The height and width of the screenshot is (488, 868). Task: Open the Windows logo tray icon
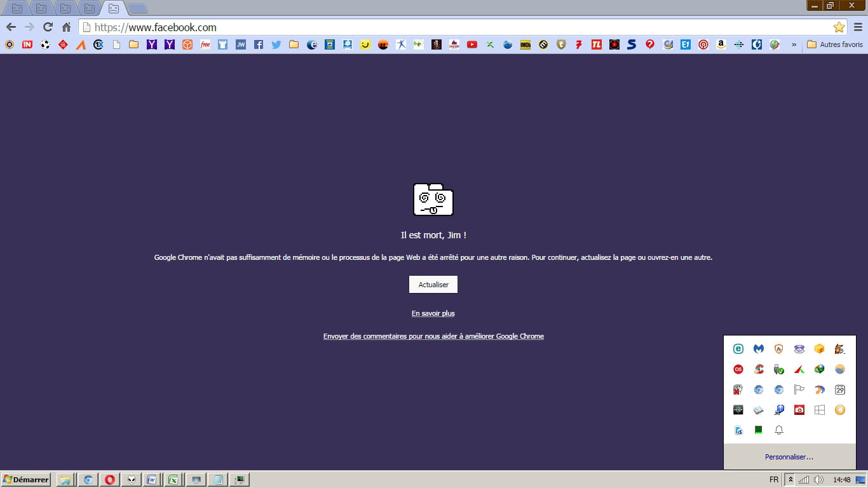(x=820, y=410)
